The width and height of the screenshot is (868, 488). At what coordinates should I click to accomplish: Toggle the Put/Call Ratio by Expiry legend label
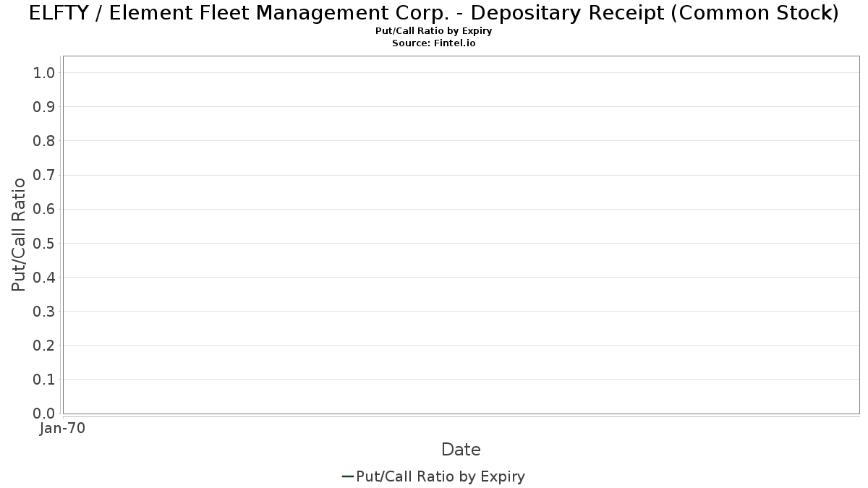[x=441, y=476]
